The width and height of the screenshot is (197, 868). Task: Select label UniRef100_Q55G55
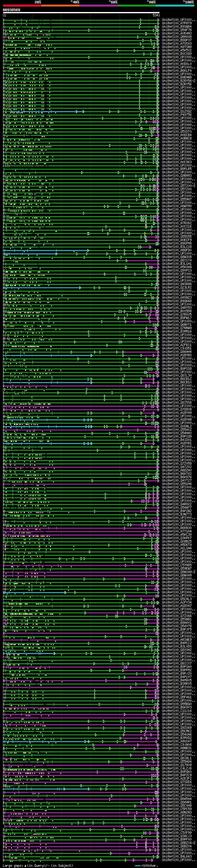[177, 236]
